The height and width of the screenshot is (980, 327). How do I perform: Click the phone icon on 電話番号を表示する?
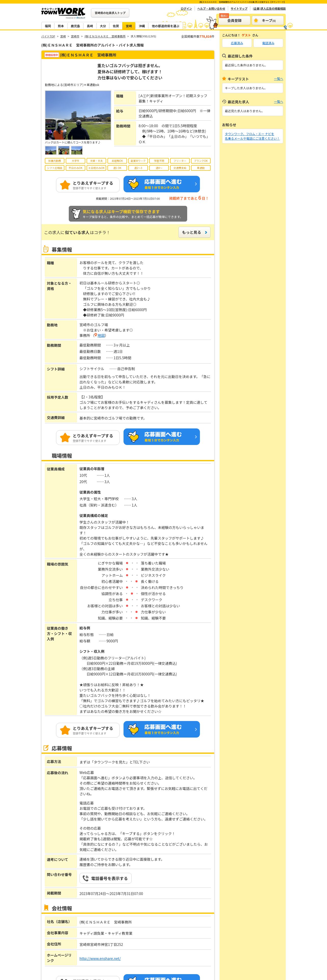pos(86,878)
